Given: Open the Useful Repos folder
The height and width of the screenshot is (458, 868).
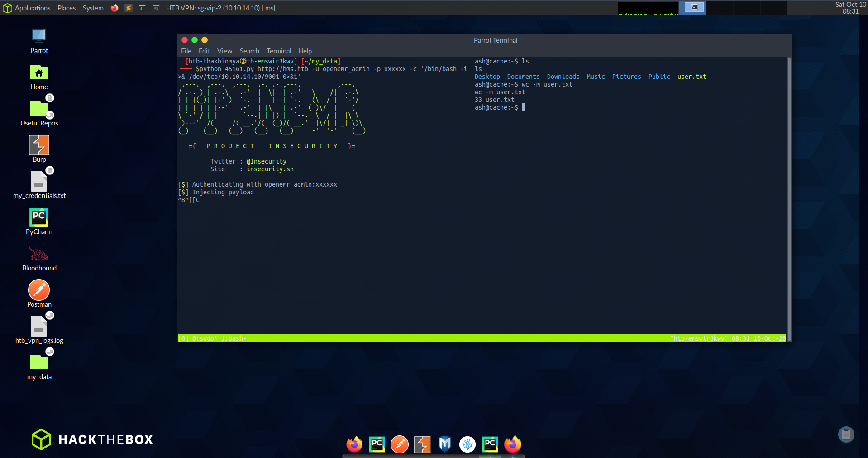Looking at the screenshot, I should point(39,114).
